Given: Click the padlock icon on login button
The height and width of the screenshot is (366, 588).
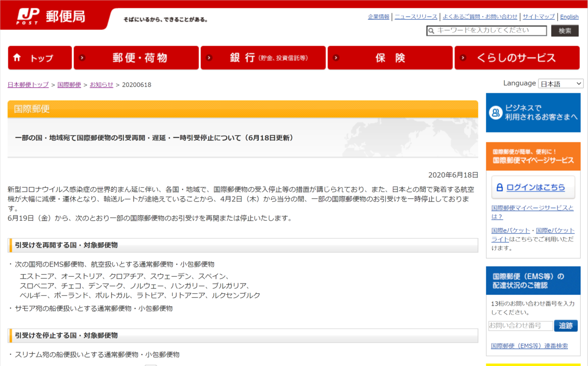Looking at the screenshot, I should (x=500, y=187).
